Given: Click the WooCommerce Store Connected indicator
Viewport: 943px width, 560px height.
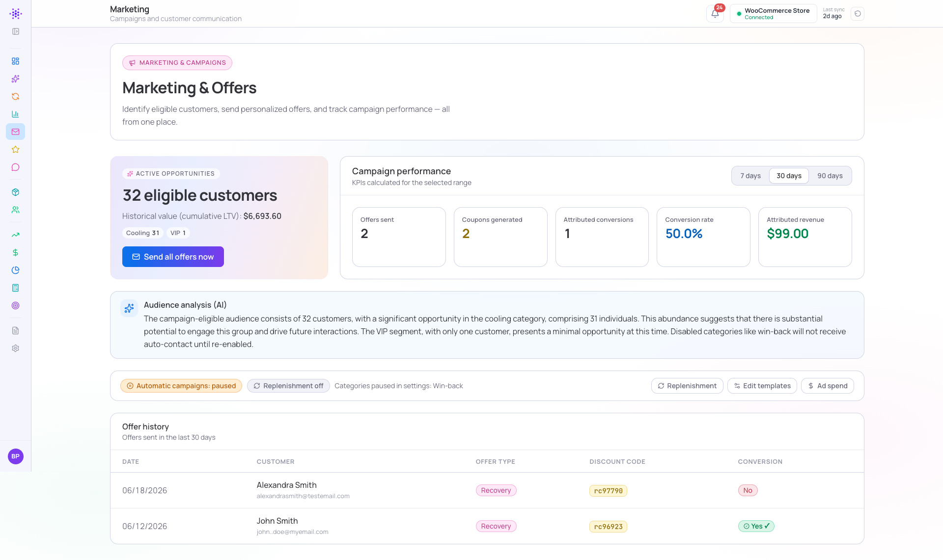Looking at the screenshot, I should 774,14.
